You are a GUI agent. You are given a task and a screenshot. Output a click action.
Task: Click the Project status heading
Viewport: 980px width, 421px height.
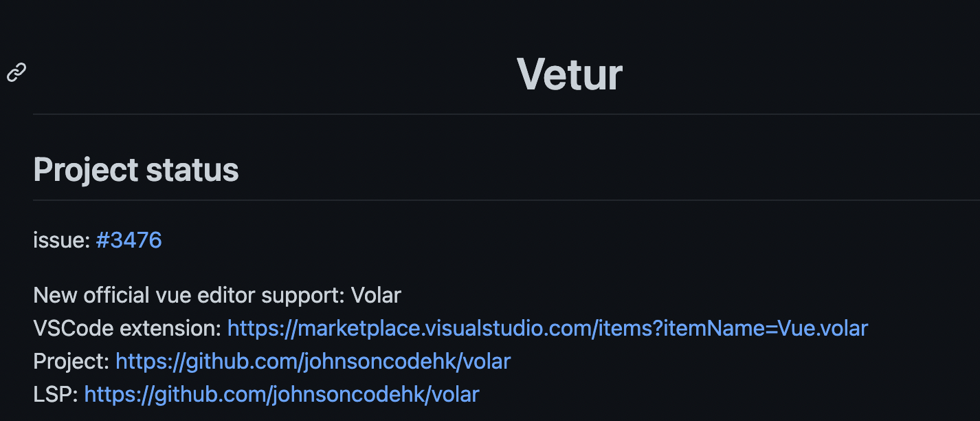(x=136, y=169)
